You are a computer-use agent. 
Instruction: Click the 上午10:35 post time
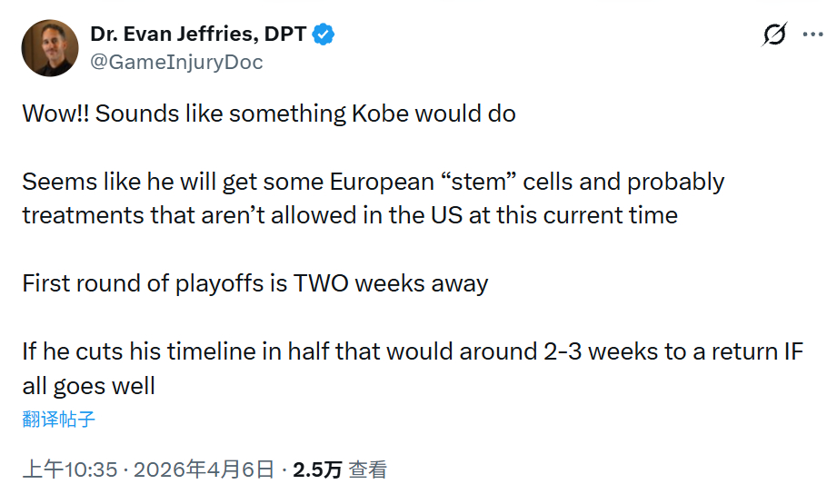point(70,469)
